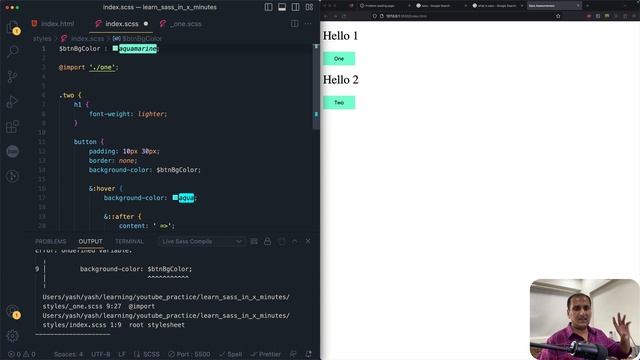Open the aquamarine color swatch

[115, 48]
